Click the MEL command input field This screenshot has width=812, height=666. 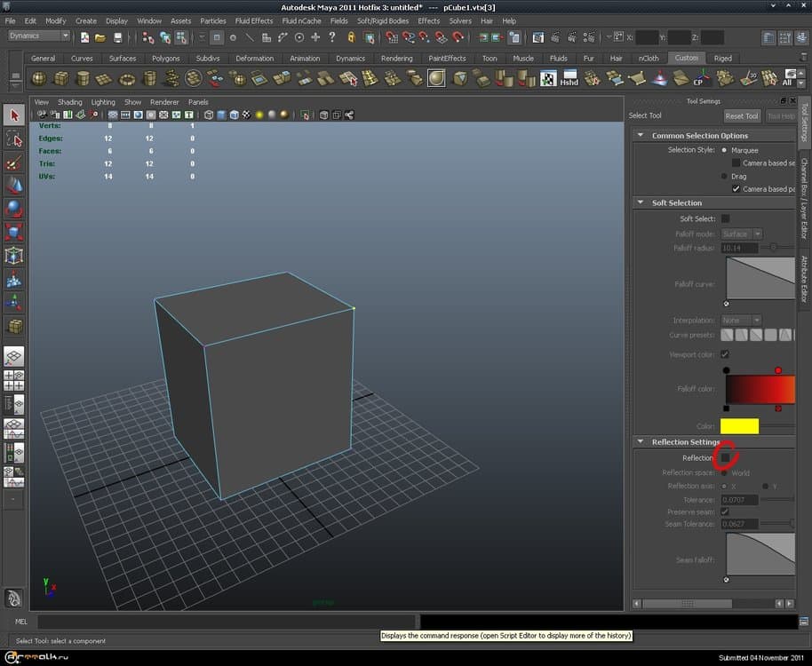click(226, 622)
